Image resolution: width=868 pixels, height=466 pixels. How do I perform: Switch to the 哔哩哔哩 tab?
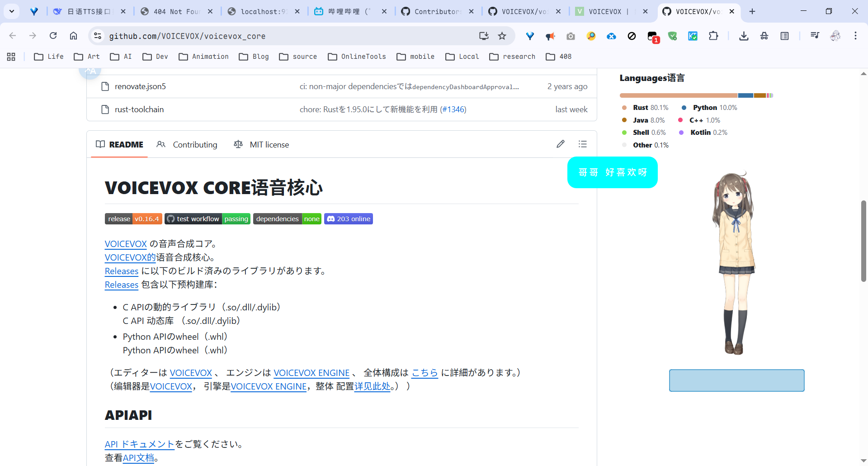(x=350, y=11)
